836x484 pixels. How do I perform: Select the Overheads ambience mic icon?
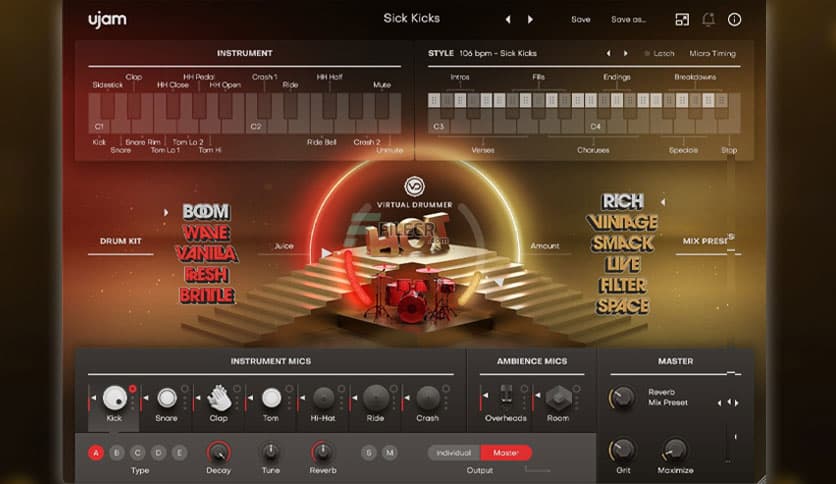(x=506, y=396)
